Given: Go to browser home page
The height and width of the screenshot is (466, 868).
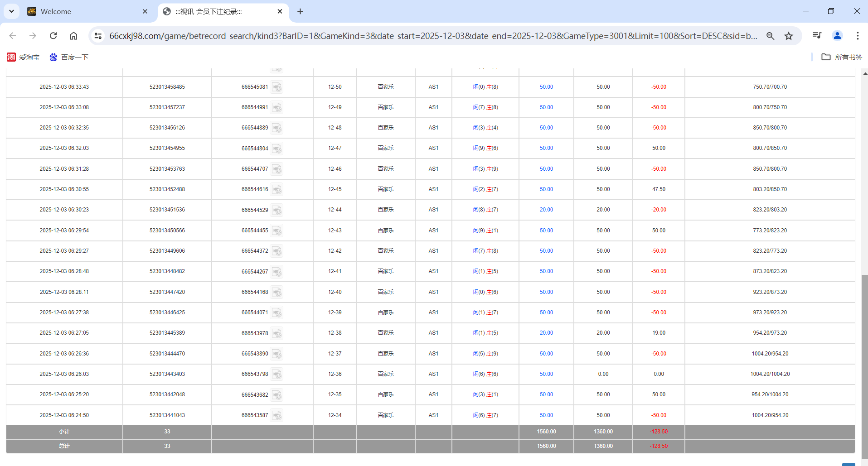Looking at the screenshot, I should click(x=73, y=36).
